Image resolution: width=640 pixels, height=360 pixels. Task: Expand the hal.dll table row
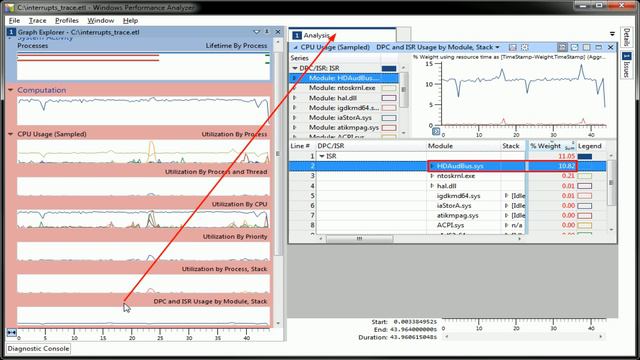coord(432,186)
